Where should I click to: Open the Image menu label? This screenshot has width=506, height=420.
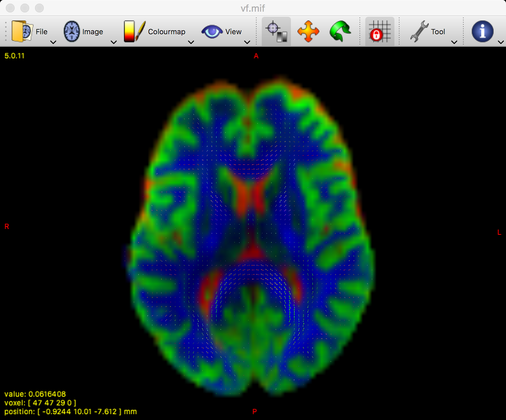tap(93, 32)
